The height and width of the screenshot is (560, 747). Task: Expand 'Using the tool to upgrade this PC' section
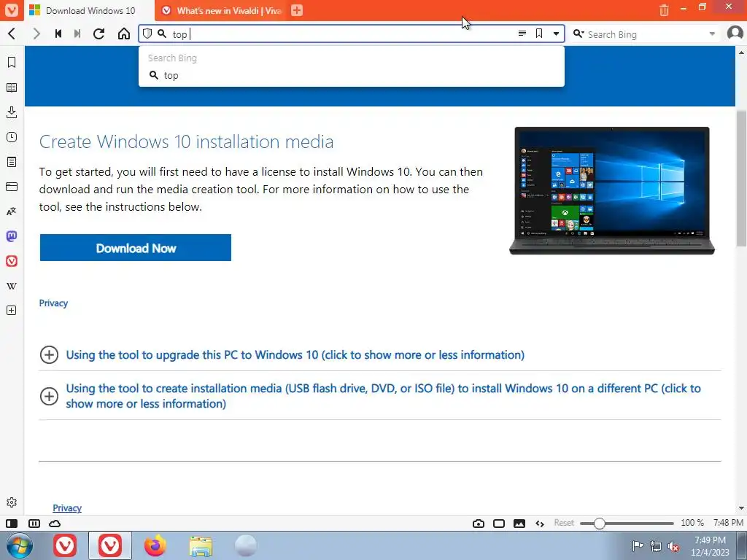(x=295, y=355)
